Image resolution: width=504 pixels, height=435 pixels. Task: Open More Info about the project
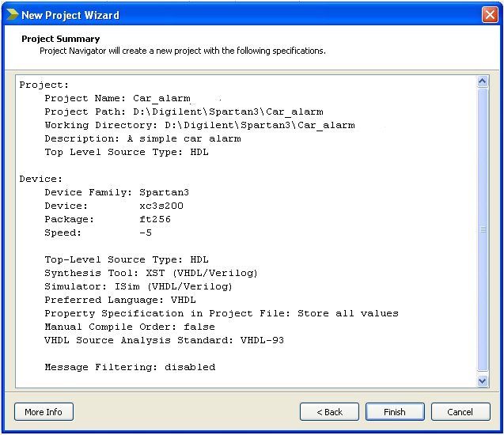pyautogui.click(x=44, y=412)
